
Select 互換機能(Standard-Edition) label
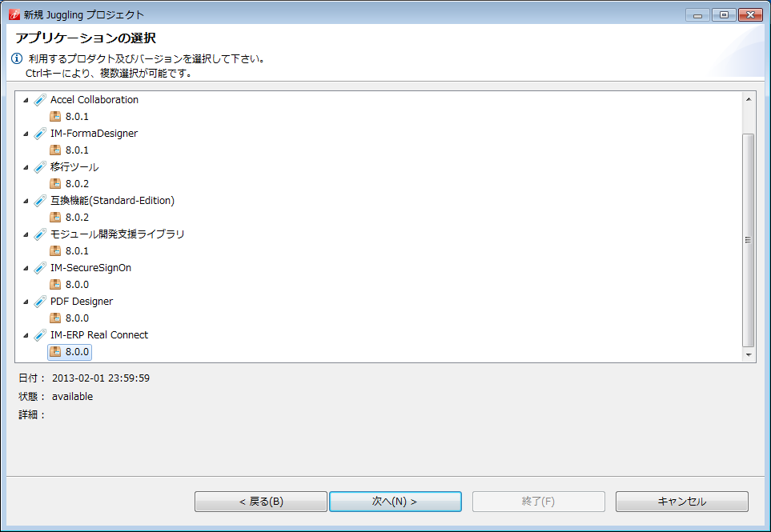click(x=112, y=201)
